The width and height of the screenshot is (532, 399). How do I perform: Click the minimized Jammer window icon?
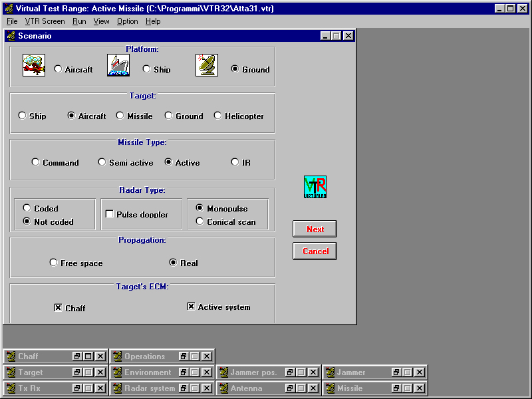(x=330, y=372)
